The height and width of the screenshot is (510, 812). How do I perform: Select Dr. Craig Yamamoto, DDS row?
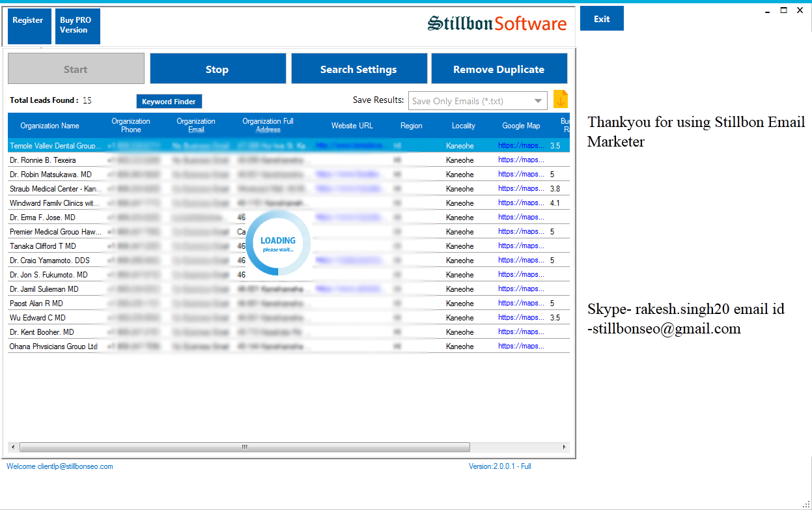tap(288, 261)
